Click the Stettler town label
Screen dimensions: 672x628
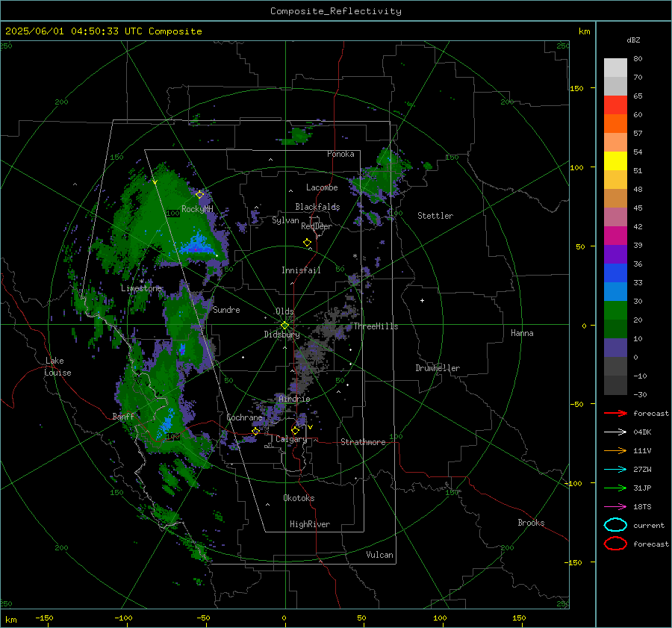435,216
